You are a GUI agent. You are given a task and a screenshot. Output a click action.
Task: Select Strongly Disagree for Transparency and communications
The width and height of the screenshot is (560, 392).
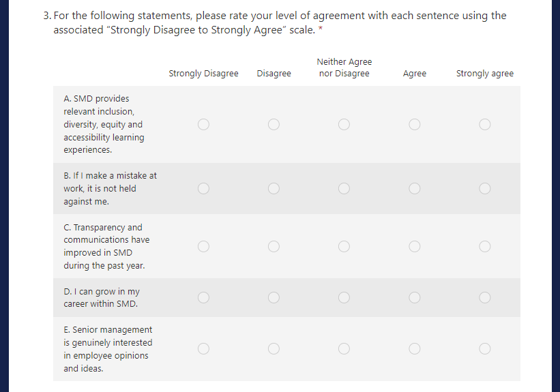point(203,246)
